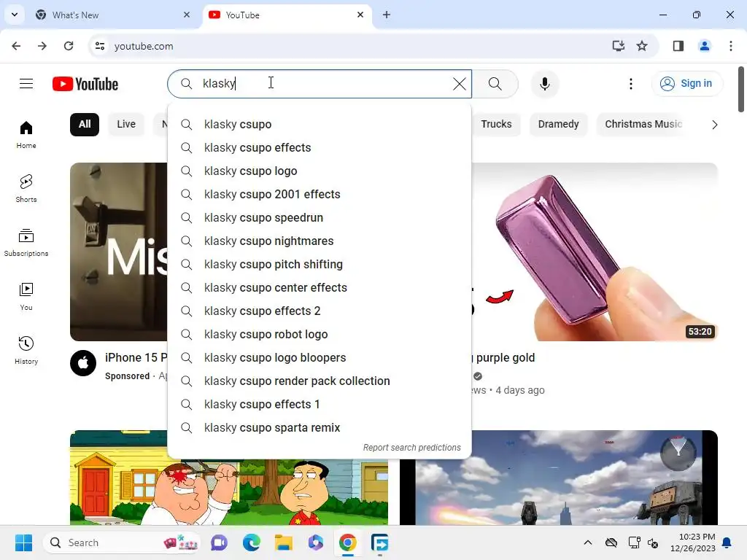Clear the search box with X
Viewport: 747px width, 560px height.
[460, 84]
